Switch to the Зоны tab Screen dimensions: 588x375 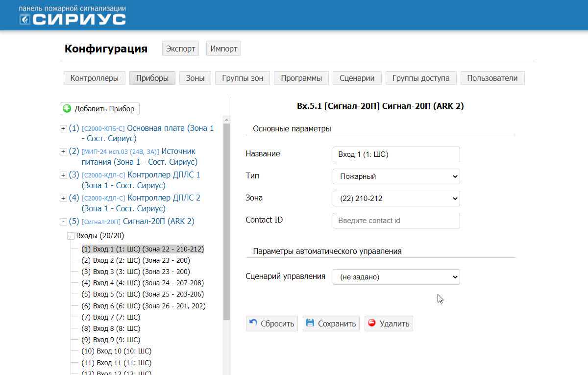[195, 78]
